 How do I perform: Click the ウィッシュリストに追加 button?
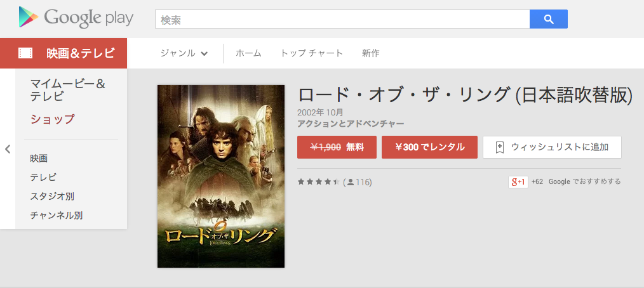(552, 147)
